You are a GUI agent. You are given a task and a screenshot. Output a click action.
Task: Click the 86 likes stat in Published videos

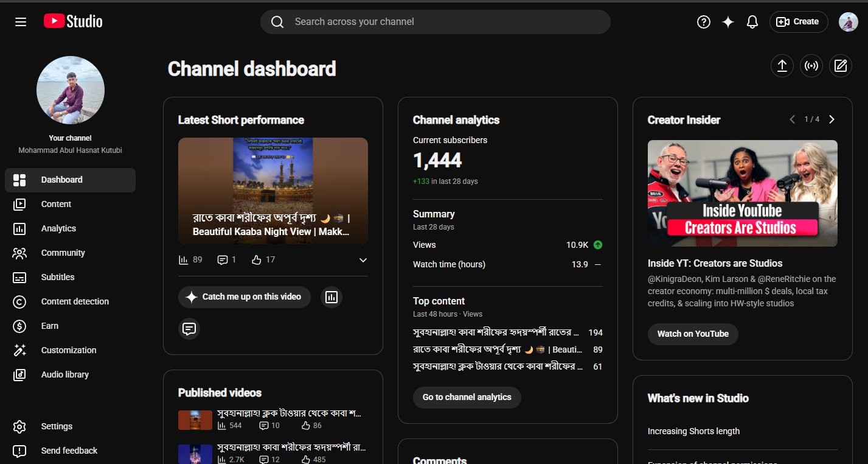(x=311, y=426)
